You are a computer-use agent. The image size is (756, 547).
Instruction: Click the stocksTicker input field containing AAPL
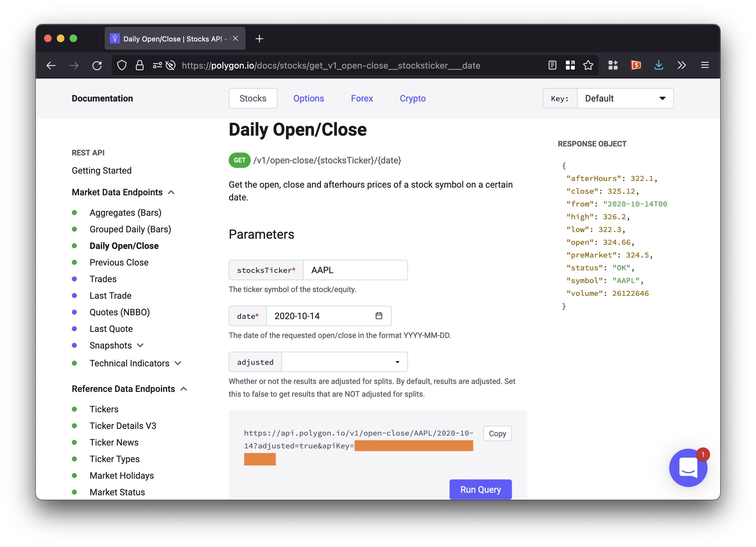tap(355, 270)
